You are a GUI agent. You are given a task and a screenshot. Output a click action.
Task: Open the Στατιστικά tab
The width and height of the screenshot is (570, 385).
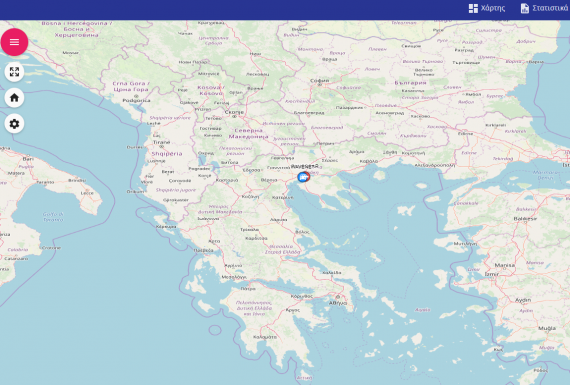(x=544, y=8)
